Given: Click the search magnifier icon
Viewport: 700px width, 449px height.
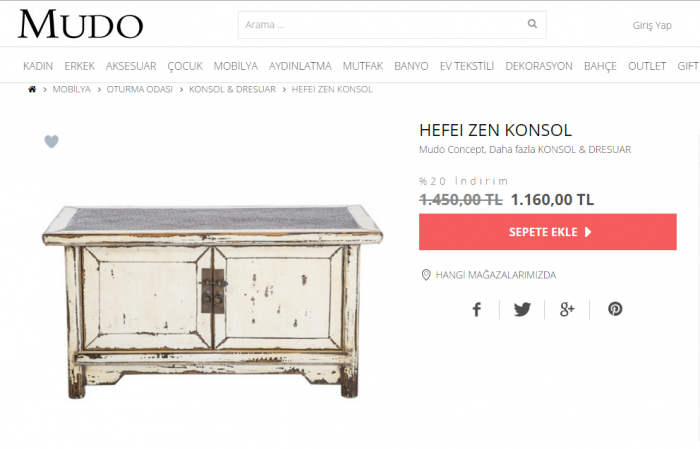Looking at the screenshot, I should click(532, 24).
